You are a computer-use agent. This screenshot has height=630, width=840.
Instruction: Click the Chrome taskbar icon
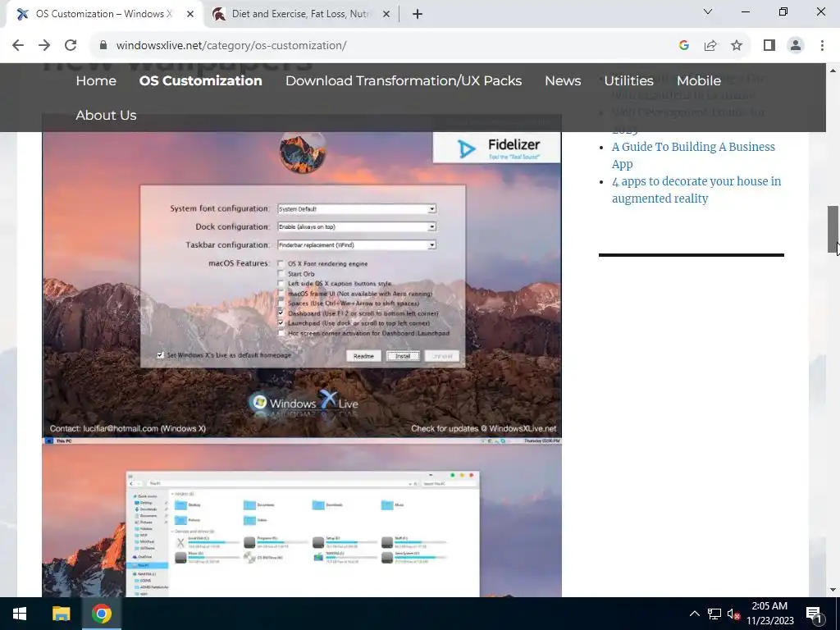click(101, 614)
